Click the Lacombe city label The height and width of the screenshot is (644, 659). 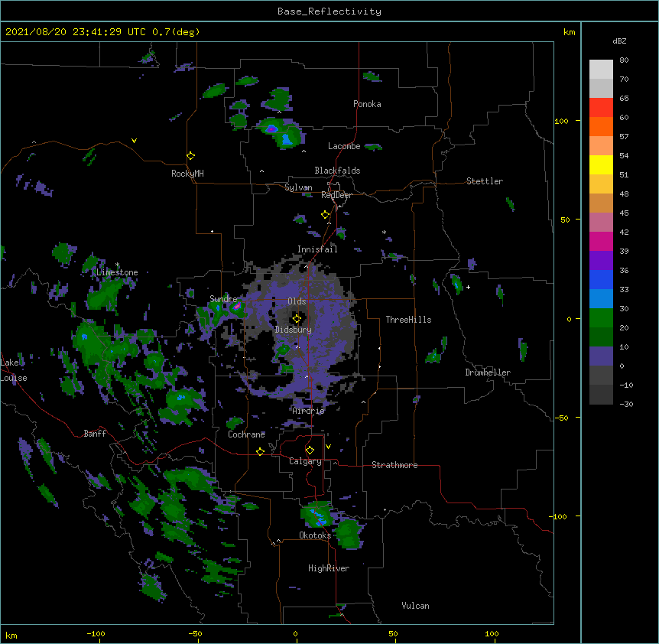pos(344,146)
